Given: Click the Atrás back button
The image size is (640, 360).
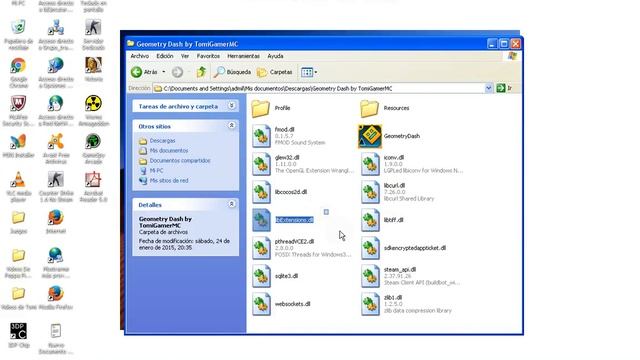Looking at the screenshot, I should pos(144,72).
